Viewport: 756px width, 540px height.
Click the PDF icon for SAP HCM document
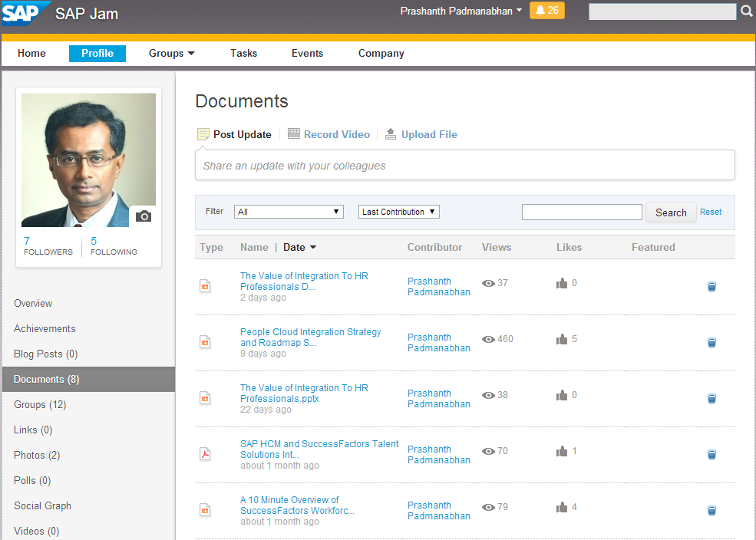point(205,453)
